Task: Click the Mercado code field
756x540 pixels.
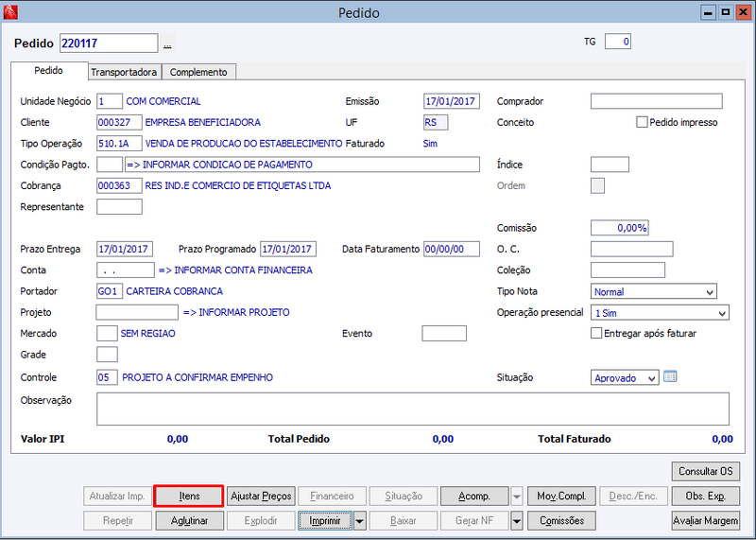Action: (107, 334)
